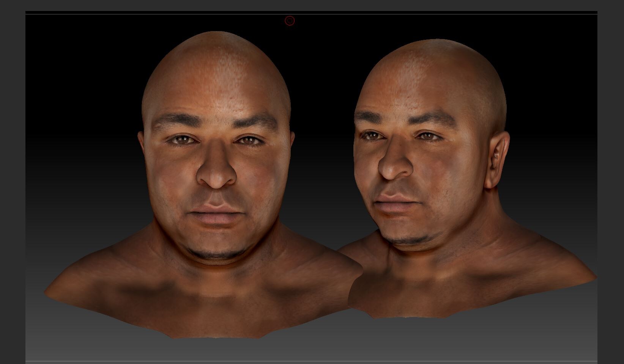Screen dimensions: 624x364
Task: Click the right head model's ear
Action: pyautogui.click(x=497, y=155)
